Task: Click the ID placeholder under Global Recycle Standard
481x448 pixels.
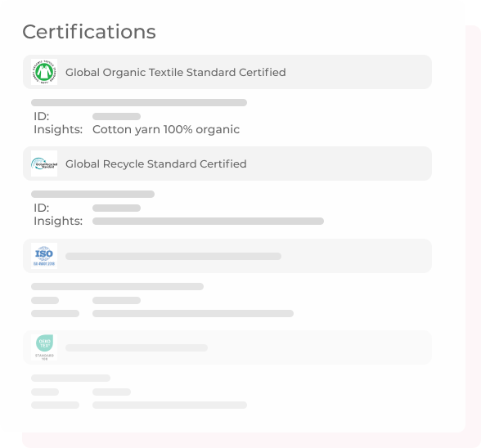Action: coord(116,208)
